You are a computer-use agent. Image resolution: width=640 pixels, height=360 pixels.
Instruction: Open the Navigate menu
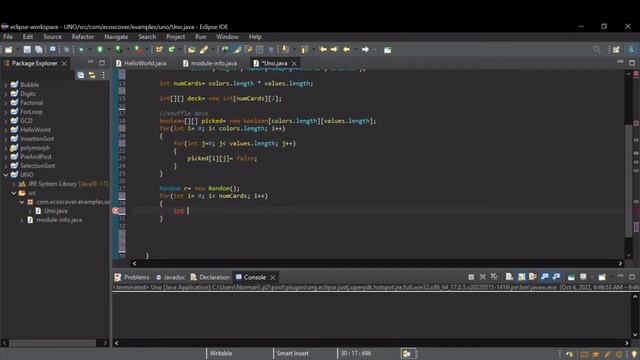click(116, 37)
